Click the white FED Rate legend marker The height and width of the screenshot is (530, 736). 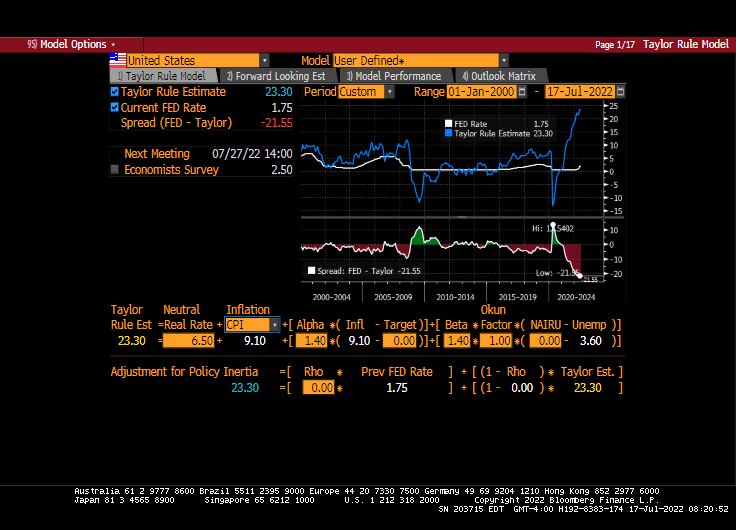coord(448,124)
